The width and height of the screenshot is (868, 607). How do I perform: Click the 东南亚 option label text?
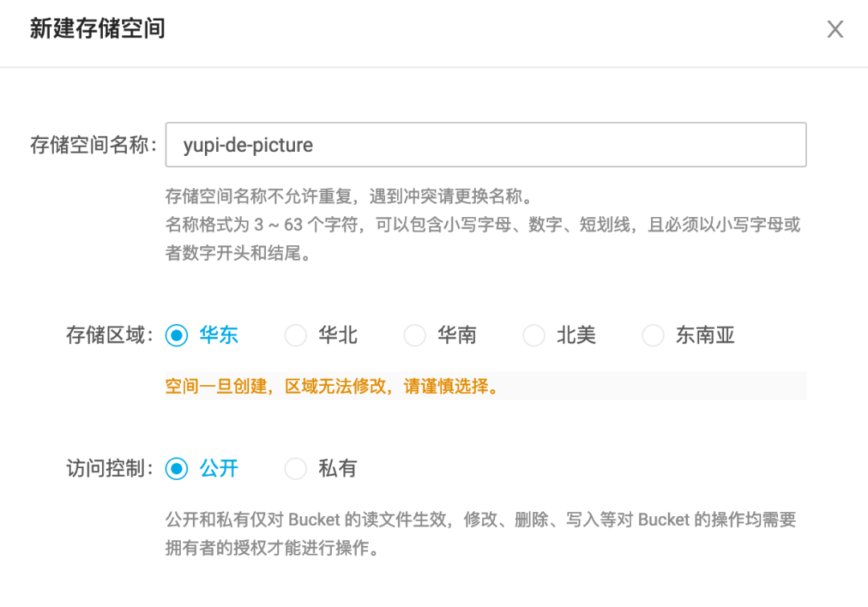705,335
